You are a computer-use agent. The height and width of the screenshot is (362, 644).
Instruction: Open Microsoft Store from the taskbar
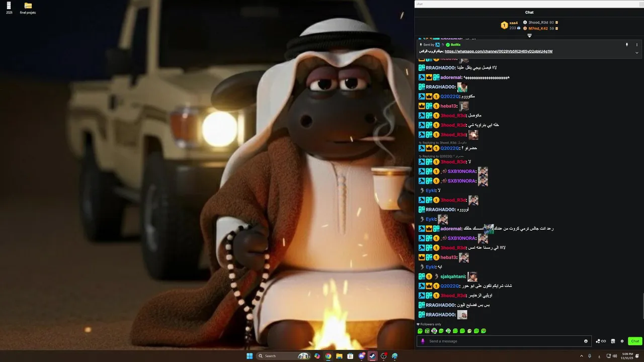pos(350,356)
